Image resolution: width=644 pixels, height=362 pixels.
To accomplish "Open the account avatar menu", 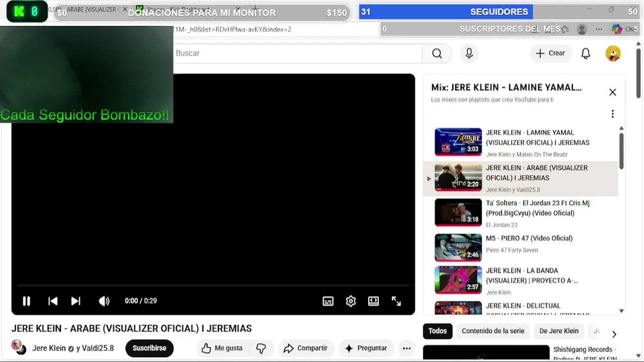I will [613, 53].
